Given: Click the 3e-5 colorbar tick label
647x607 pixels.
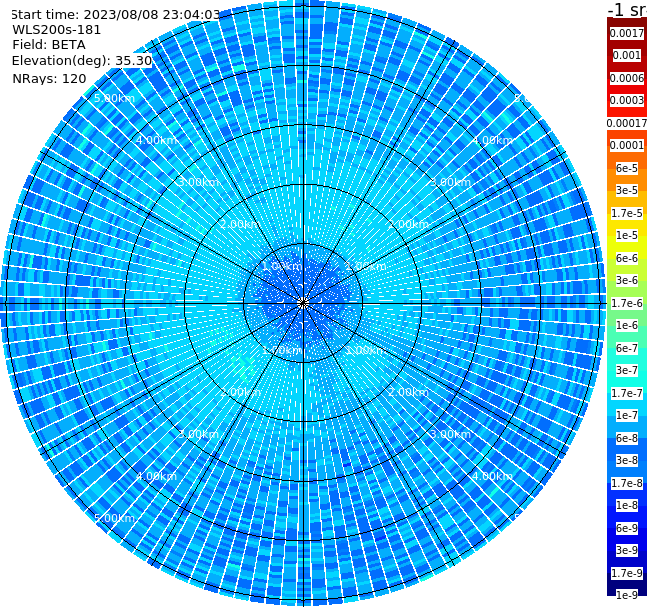Looking at the screenshot, I should tap(627, 190).
